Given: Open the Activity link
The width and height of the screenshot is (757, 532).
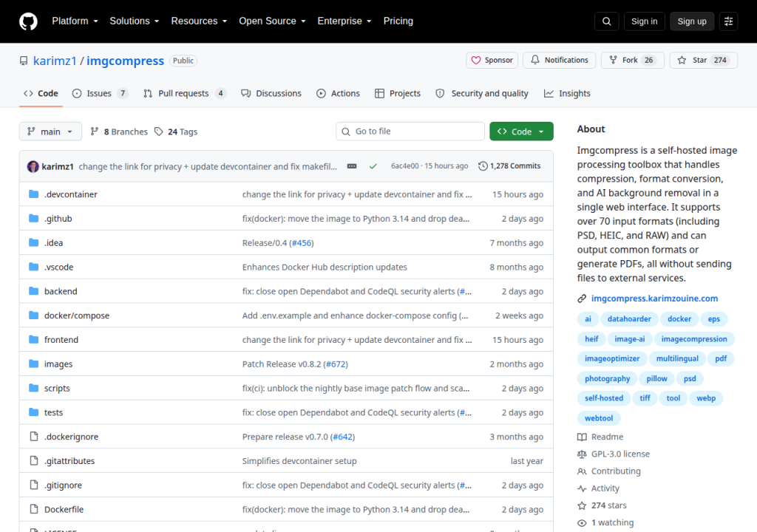Looking at the screenshot, I should pyautogui.click(x=598, y=488).
